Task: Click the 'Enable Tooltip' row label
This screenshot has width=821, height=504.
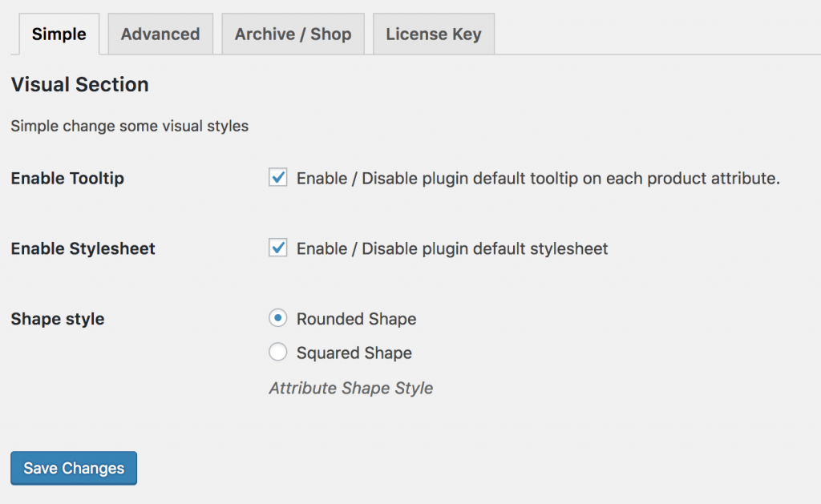Action: coord(67,178)
